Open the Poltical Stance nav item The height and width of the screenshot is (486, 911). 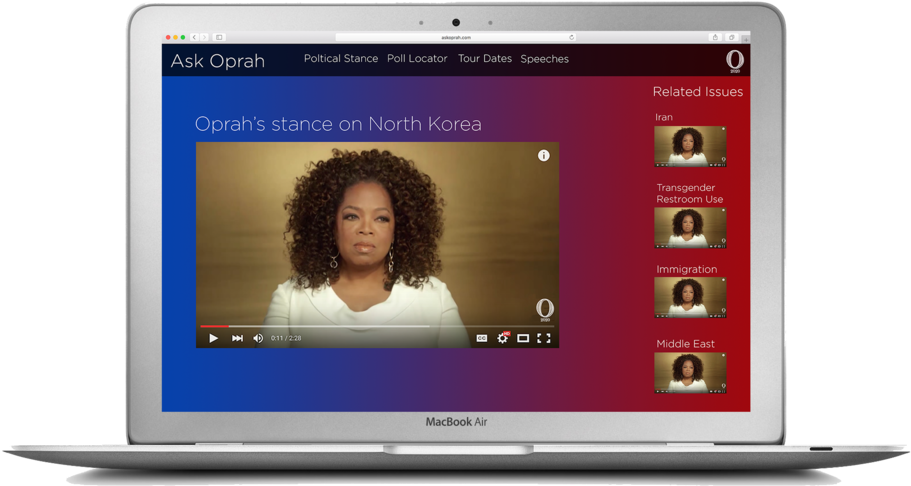tap(340, 59)
